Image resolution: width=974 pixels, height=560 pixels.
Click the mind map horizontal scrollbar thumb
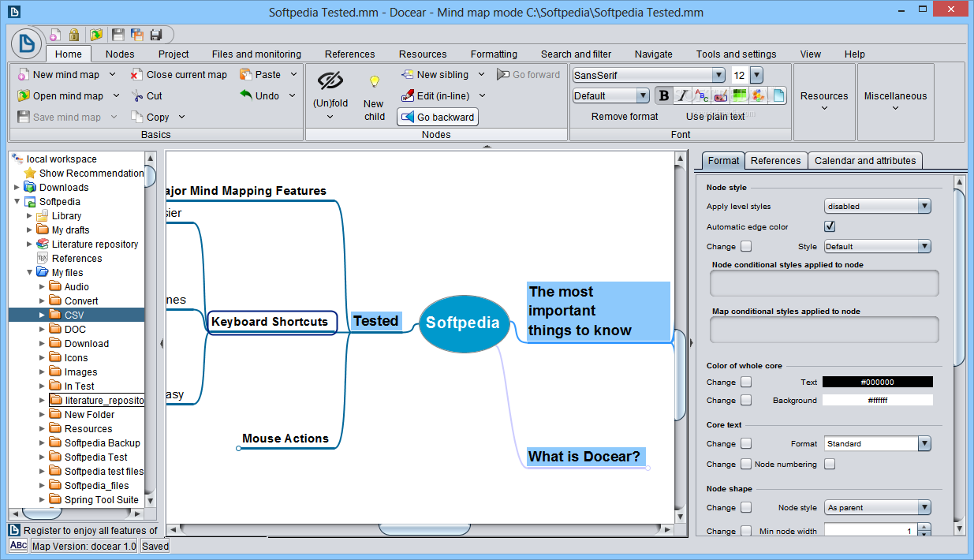tap(424, 529)
